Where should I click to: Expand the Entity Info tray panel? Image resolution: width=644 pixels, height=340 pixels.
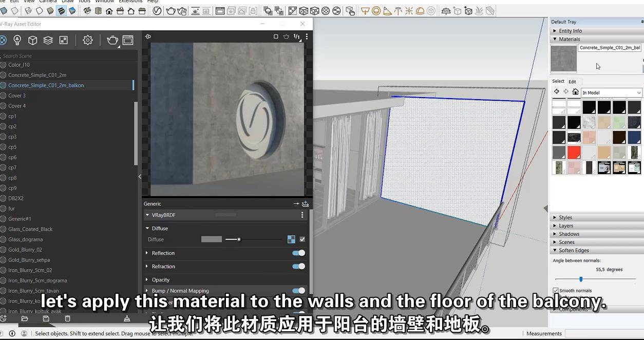pos(596,31)
